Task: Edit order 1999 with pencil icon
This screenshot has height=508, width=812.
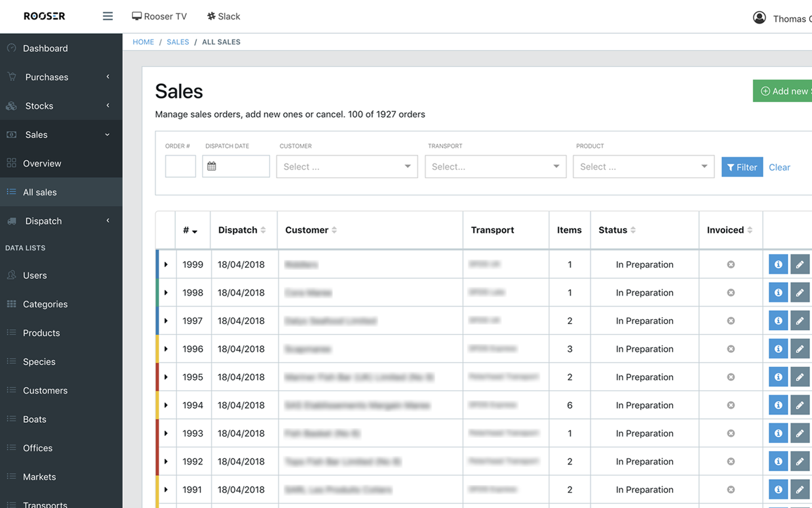Action: pyautogui.click(x=800, y=264)
